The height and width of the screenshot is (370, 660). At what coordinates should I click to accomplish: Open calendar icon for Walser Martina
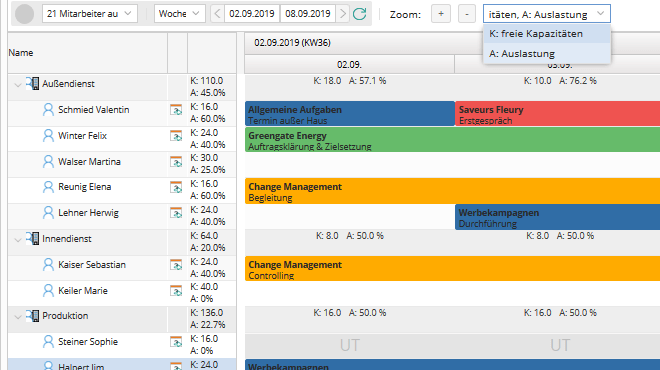click(x=176, y=162)
